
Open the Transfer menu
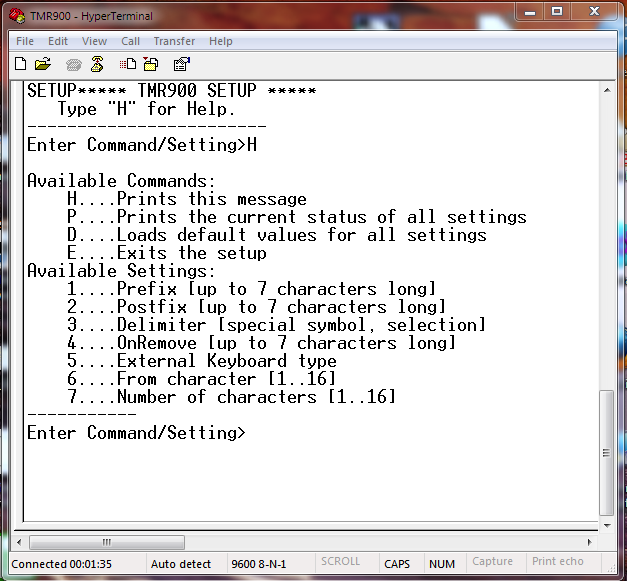pyautogui.click(x=175, y=41)
